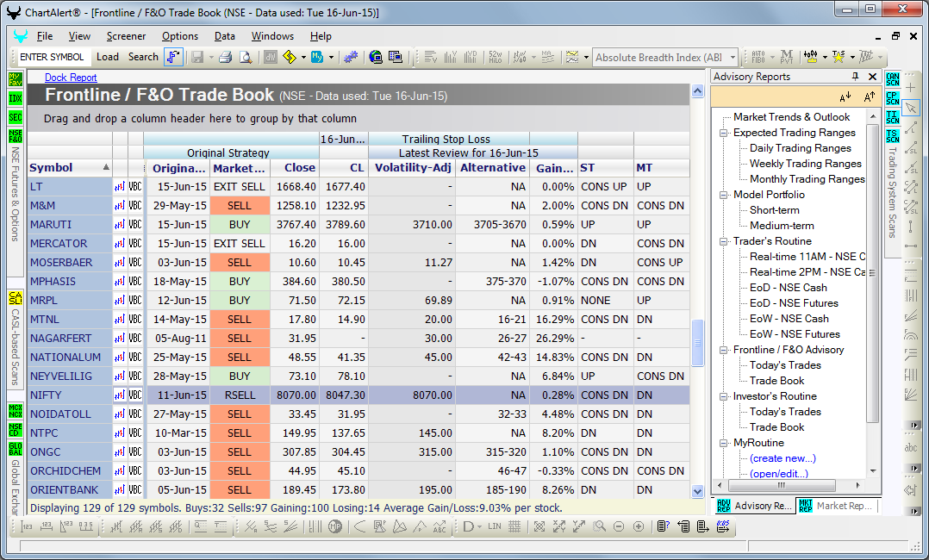Click sort ascending A icon in Advisory Reports

pyautogui.click(x=845, y=96)
